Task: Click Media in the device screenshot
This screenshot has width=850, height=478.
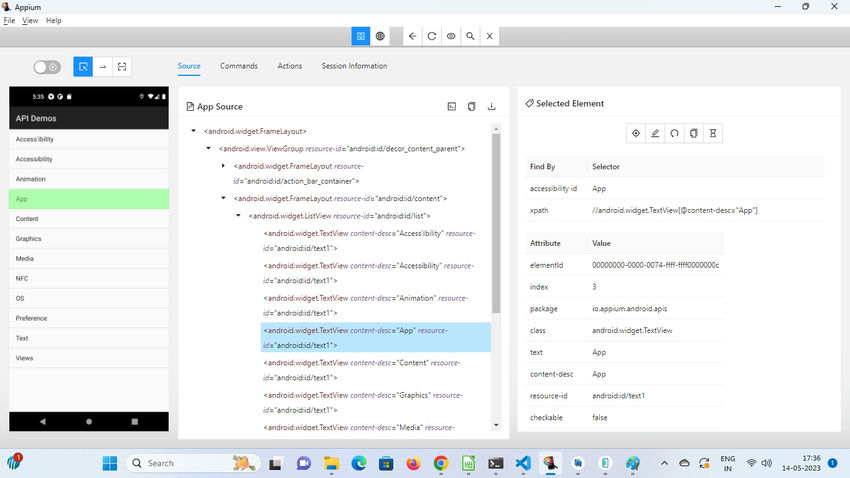Action: tap(89, 259)
